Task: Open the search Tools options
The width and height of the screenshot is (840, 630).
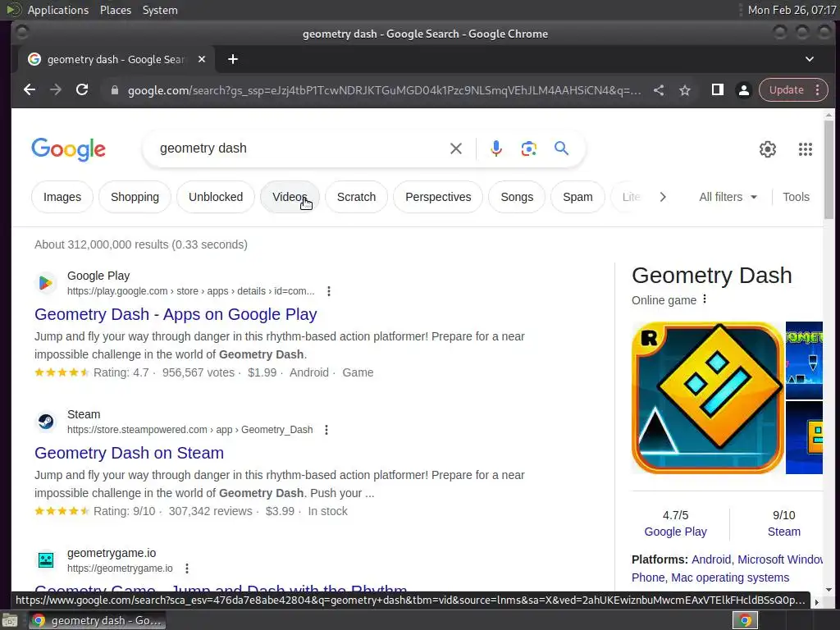Action: click(x=796, y=197)
